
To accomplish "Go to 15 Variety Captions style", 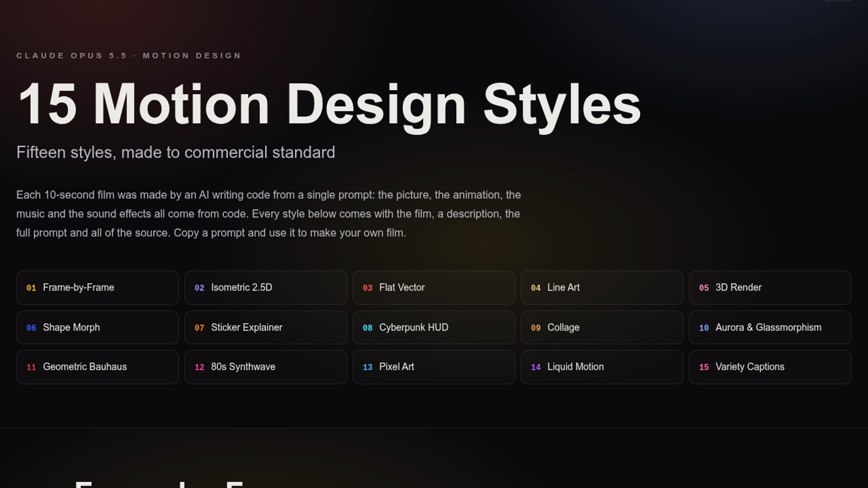I will click(770, 367).
